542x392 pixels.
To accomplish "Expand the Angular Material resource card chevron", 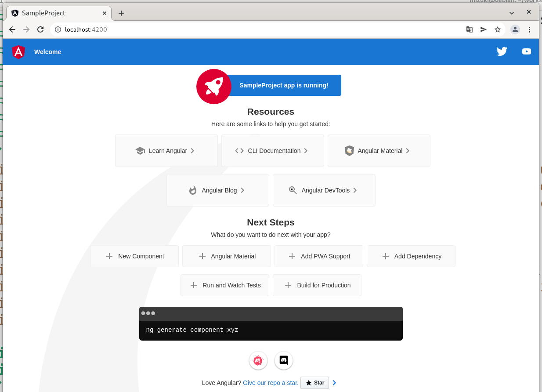I will [x=408, y=151].
